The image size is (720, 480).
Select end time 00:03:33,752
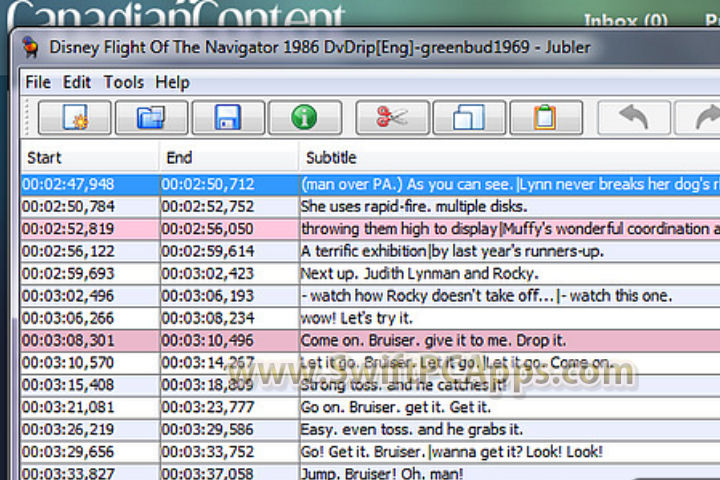click(208, 452)
